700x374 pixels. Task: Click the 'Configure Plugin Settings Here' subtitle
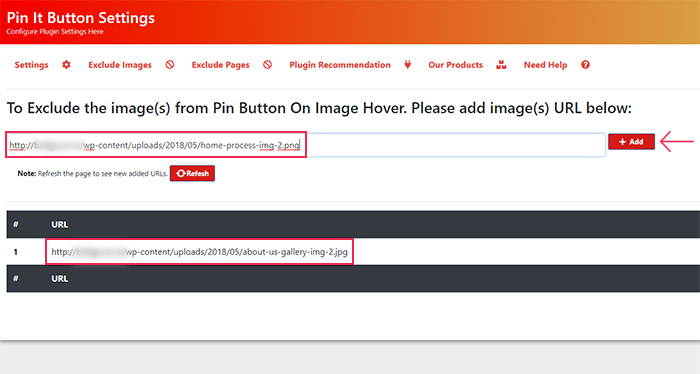(55, 32)
